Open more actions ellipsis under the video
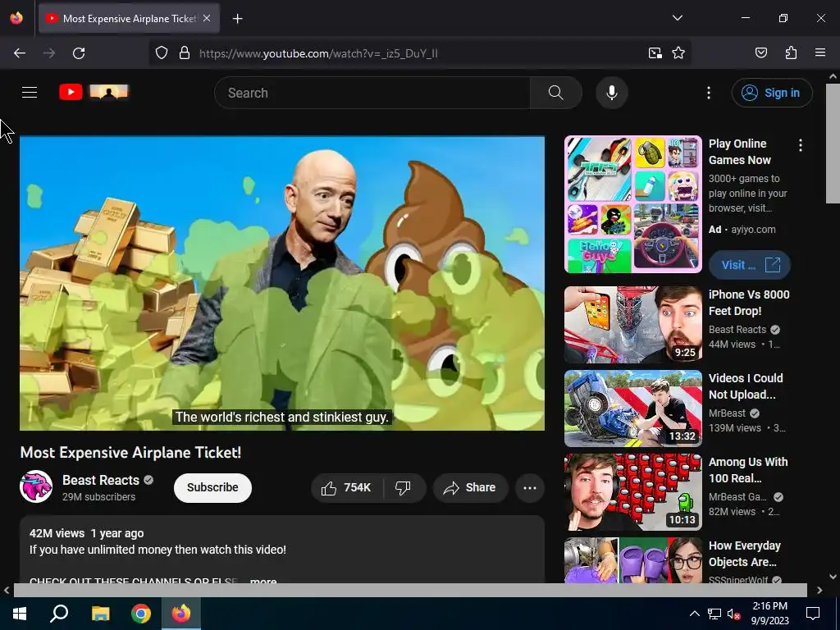 point(529,487)
